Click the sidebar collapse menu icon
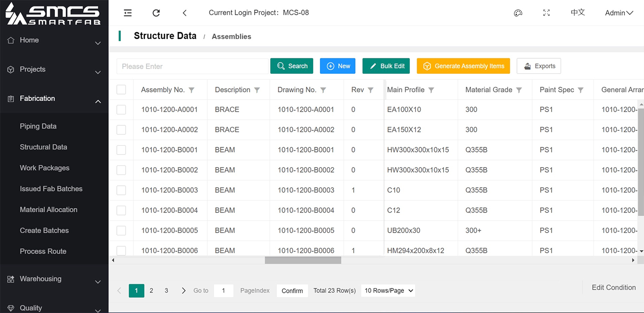Screen dimensions: 644x313 (128, 13)
